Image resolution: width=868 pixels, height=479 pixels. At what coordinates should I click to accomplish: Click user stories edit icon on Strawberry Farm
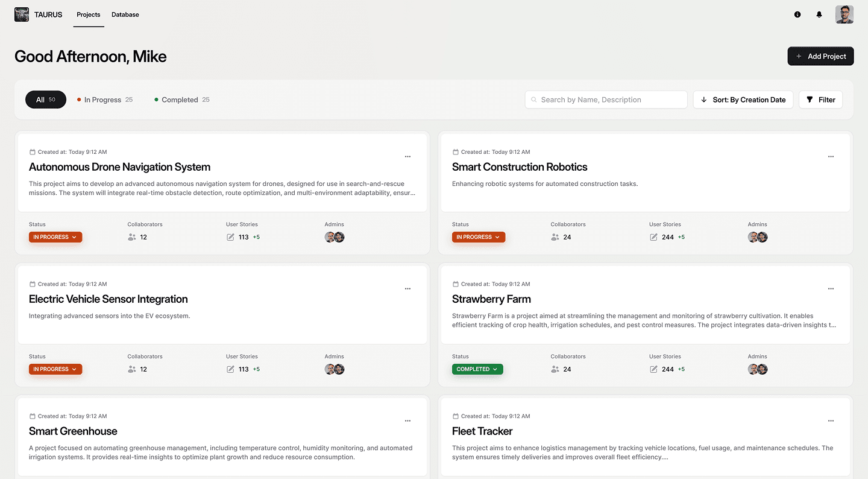(653, 369)
